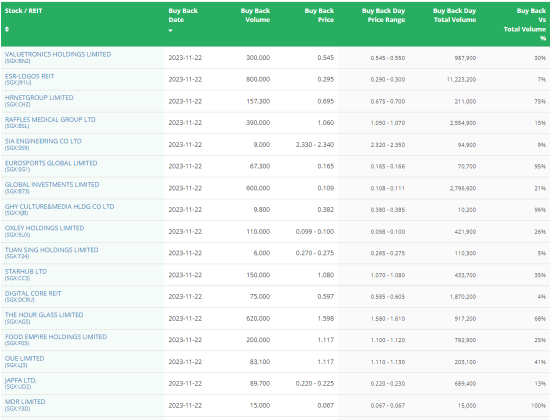
Task: Select The Hour Glass volume 620,000
Action: coord(258,318)
